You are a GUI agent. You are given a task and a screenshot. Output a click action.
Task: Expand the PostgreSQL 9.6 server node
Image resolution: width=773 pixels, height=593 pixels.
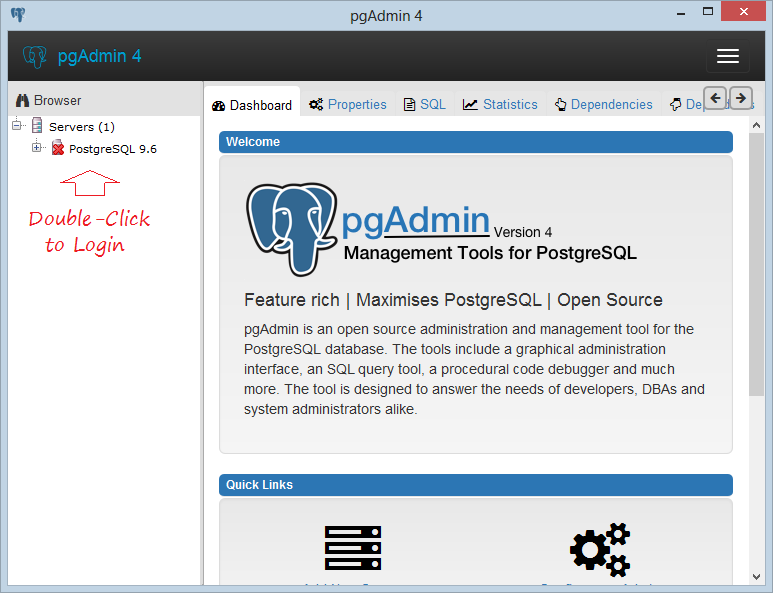point(36,147)
